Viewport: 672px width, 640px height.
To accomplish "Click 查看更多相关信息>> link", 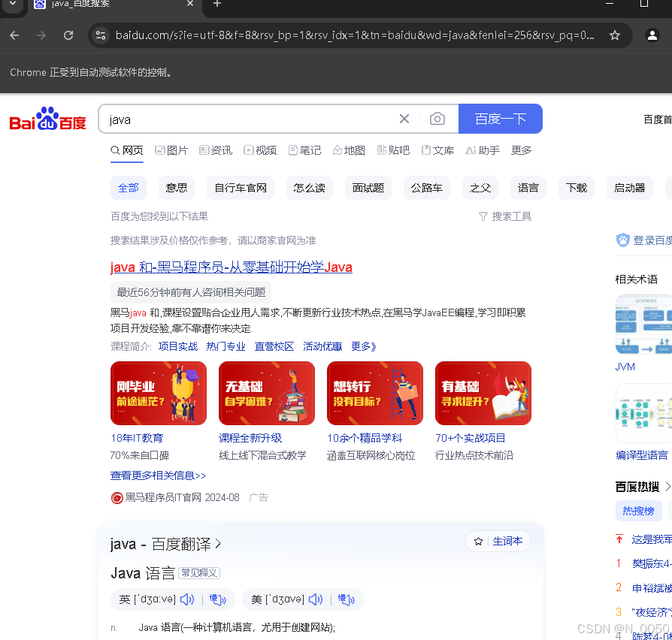I will coord(158,475).
